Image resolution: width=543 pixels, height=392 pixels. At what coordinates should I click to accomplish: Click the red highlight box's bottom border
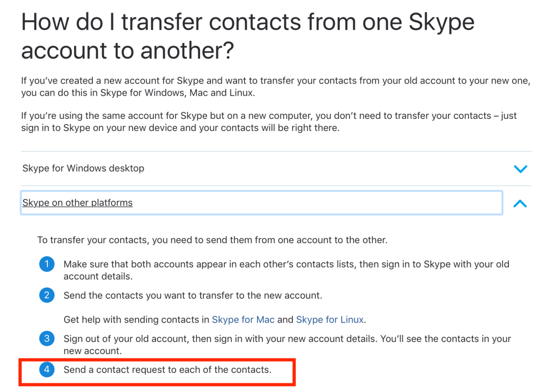(x=158, y=385)
